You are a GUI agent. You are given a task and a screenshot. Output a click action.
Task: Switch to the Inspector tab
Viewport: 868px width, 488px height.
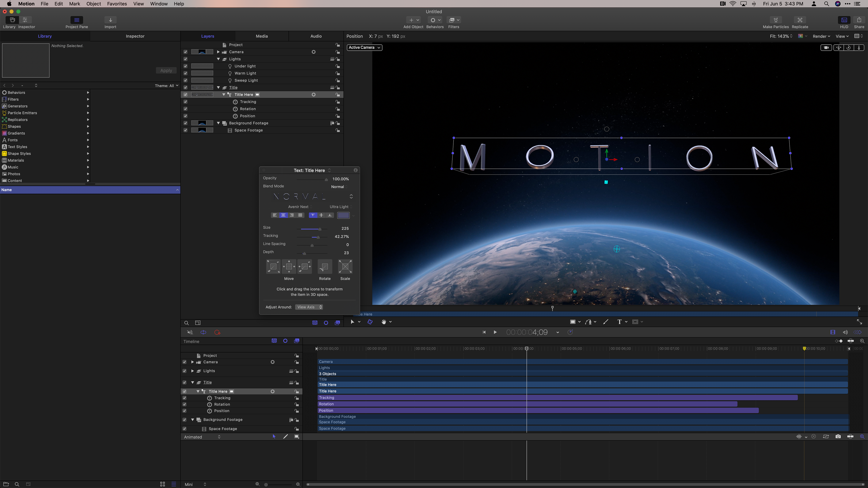coord(135,36)
